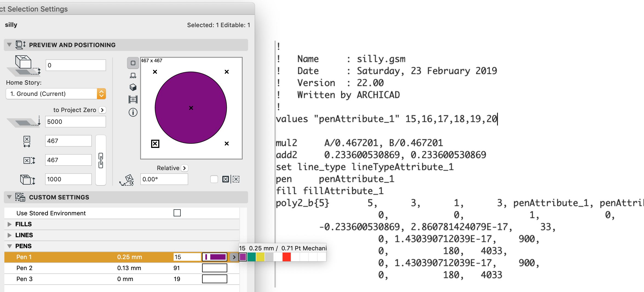Click the preview picture filmstrip icon

tap(133, 99)
